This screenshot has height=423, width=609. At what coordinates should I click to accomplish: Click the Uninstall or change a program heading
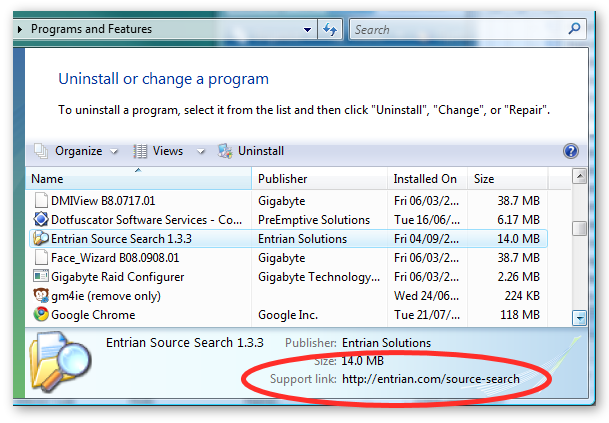[163, 79]
